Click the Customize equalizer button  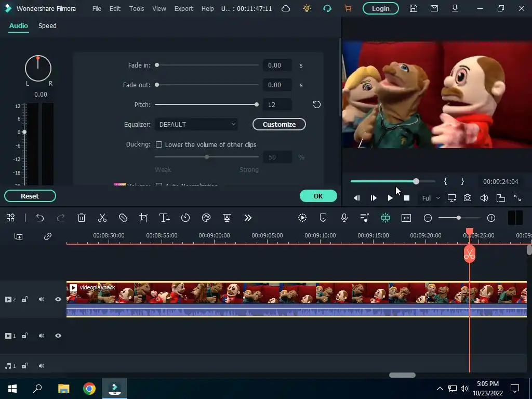pos(279,125)
